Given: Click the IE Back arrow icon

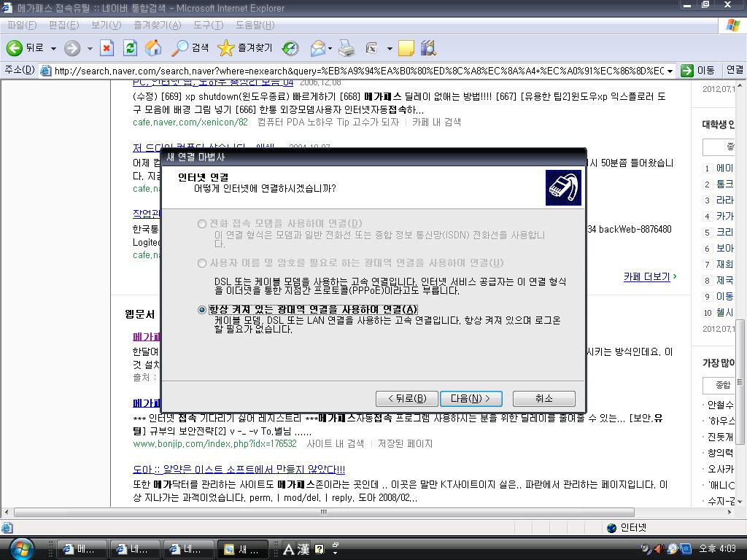Looking at the screenshot, I should pos(15,47).
